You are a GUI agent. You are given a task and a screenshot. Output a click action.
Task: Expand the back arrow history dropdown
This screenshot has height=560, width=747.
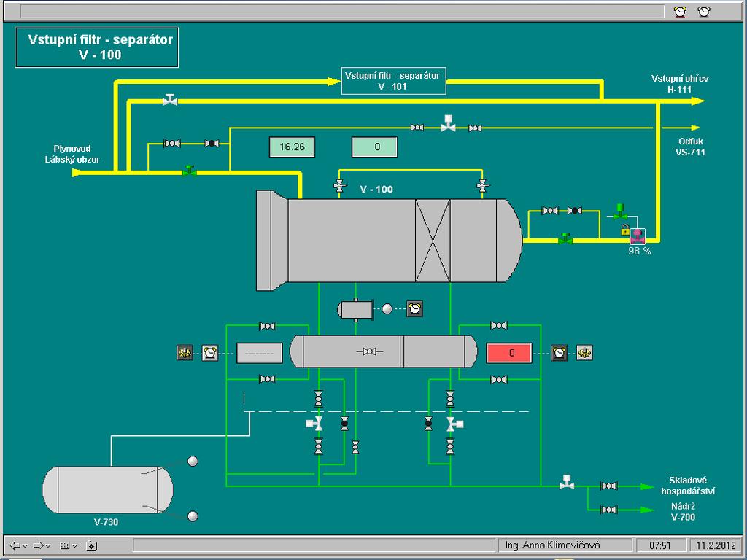coord(25,546)
